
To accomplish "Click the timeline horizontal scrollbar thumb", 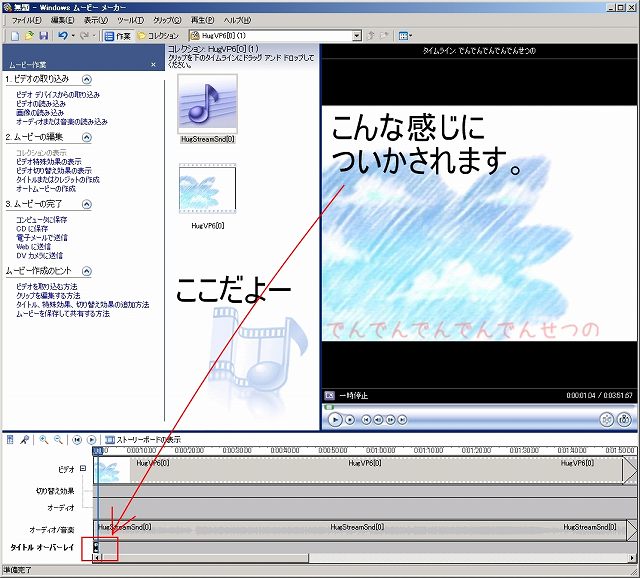I will [205, 558].
